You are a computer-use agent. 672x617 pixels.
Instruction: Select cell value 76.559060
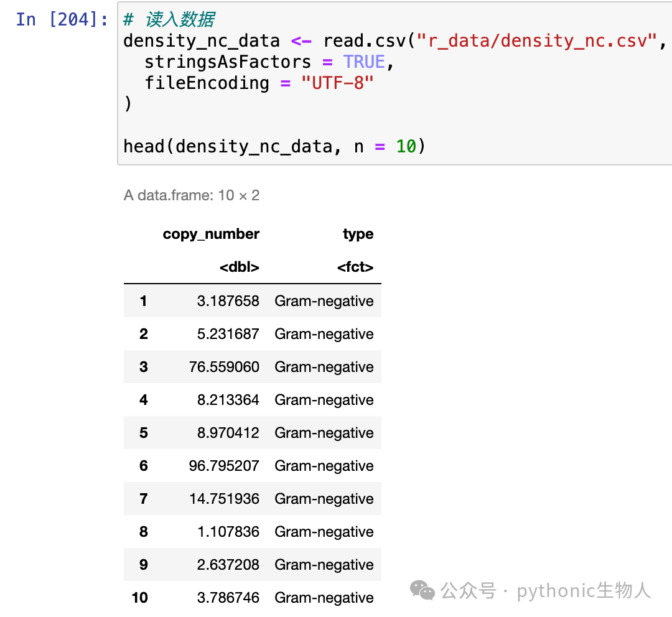224,367
